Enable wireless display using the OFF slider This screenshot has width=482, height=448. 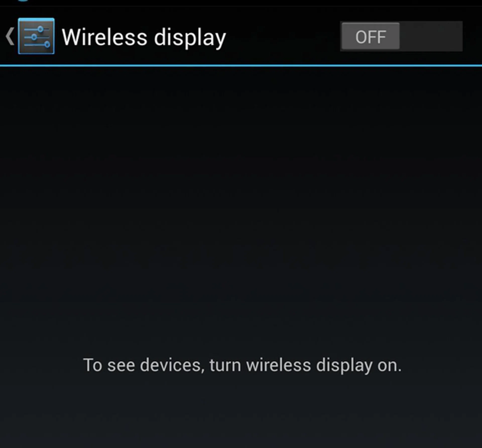pos(401,36)
